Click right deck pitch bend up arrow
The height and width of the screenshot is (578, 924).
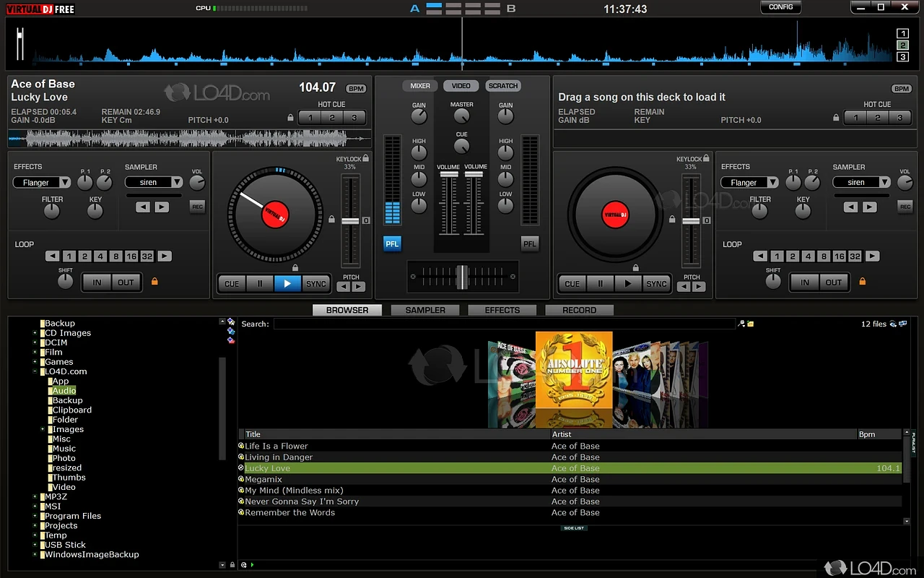click(699, 287)
